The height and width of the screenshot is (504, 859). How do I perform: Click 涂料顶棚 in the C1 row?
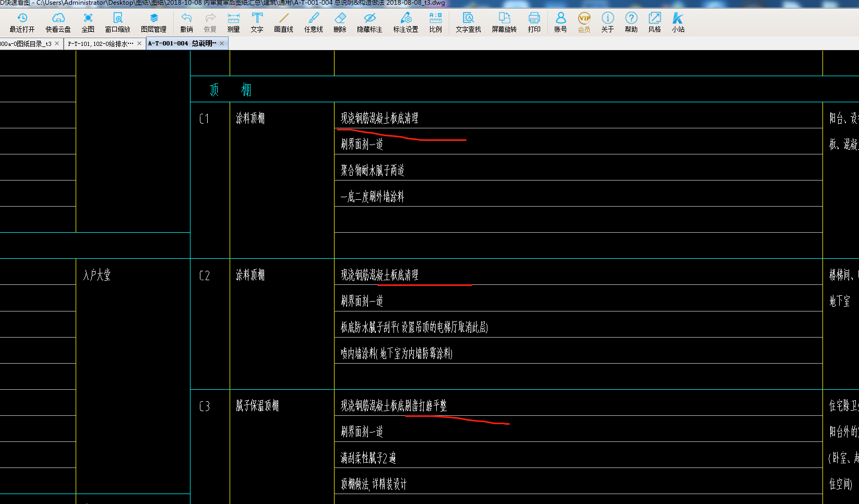tap(250, 118)
